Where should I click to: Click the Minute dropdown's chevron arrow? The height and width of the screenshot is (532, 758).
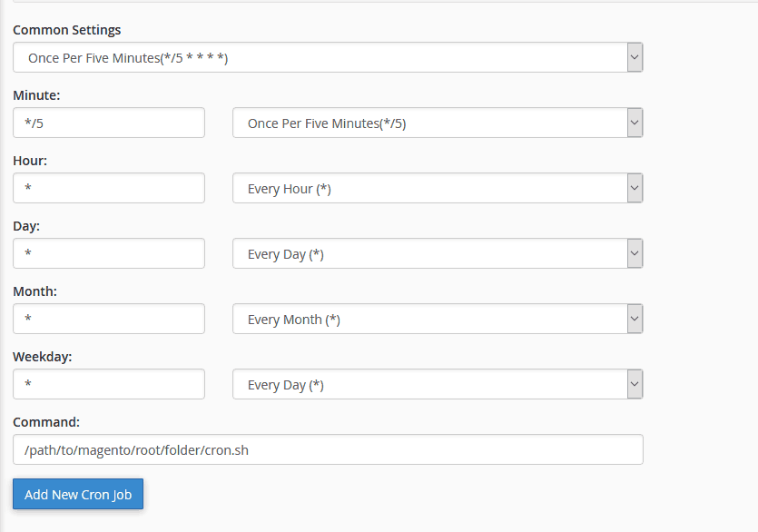(635, 123)
